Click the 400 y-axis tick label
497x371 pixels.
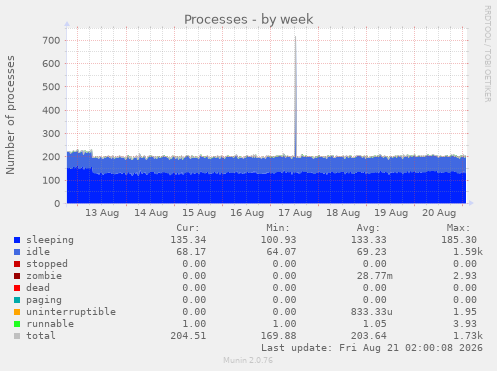pos(51,110)
